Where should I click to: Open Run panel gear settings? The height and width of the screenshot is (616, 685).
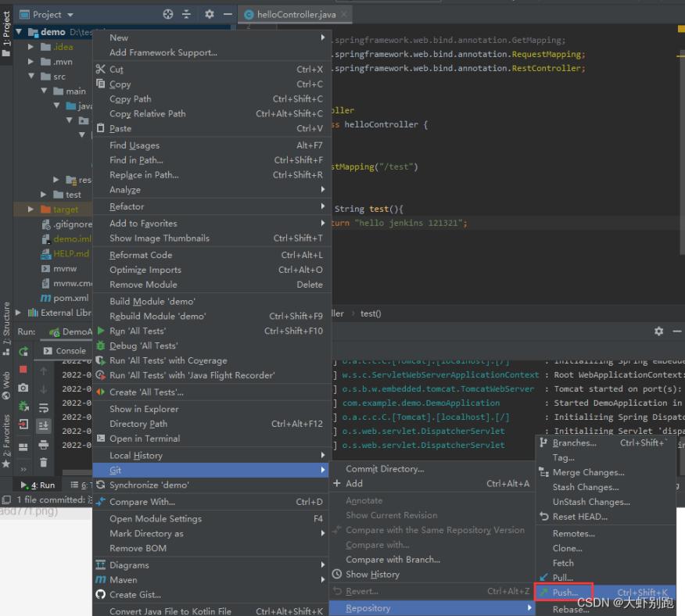658,331
